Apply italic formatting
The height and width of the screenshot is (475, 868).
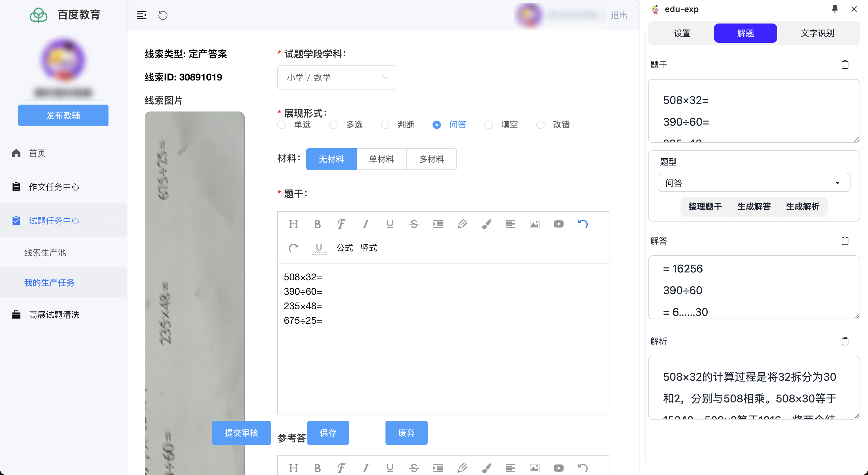pyautogui.click(x=366, y=224)
